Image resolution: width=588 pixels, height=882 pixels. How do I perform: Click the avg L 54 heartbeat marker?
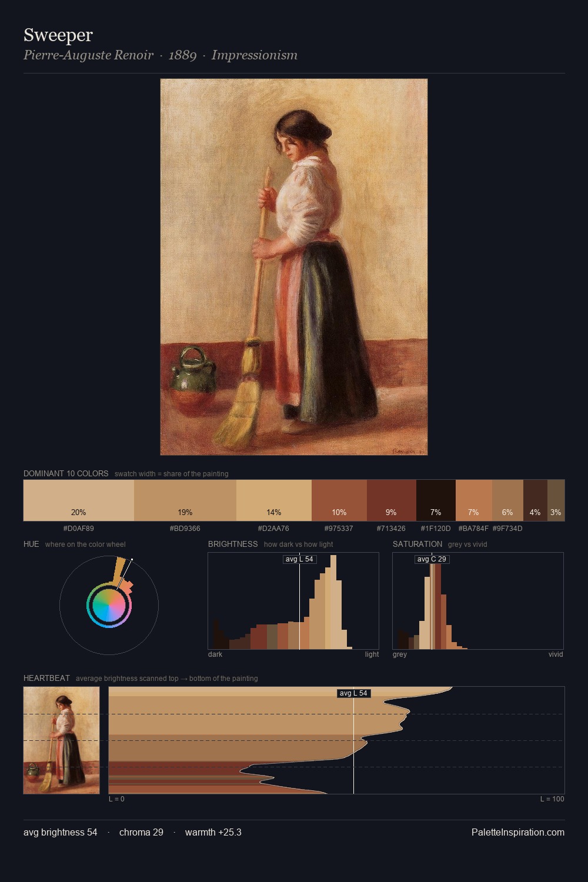(353, 693)
